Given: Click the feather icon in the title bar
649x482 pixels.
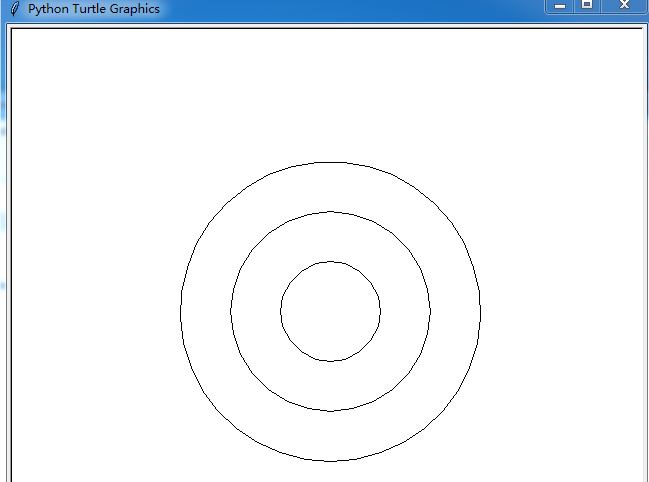Looking at the screenshot, I should click(x=14, y=9).
